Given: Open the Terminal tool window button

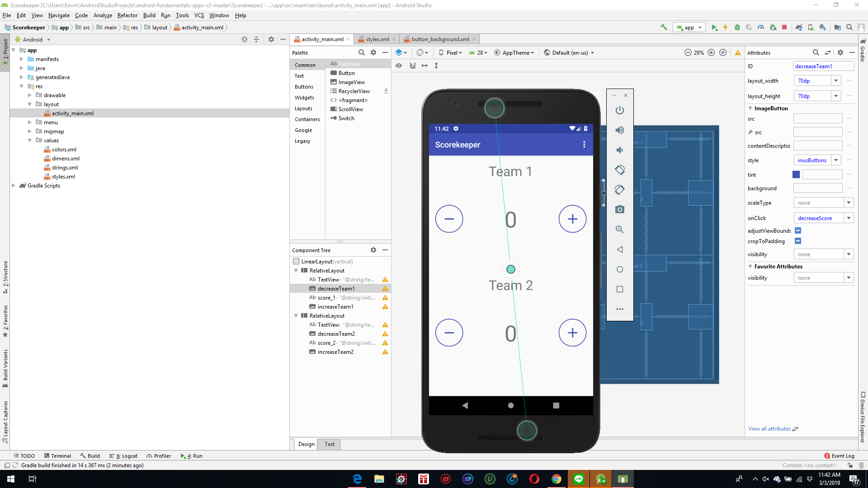Looking at the screenshot, I should pos(57,455).
